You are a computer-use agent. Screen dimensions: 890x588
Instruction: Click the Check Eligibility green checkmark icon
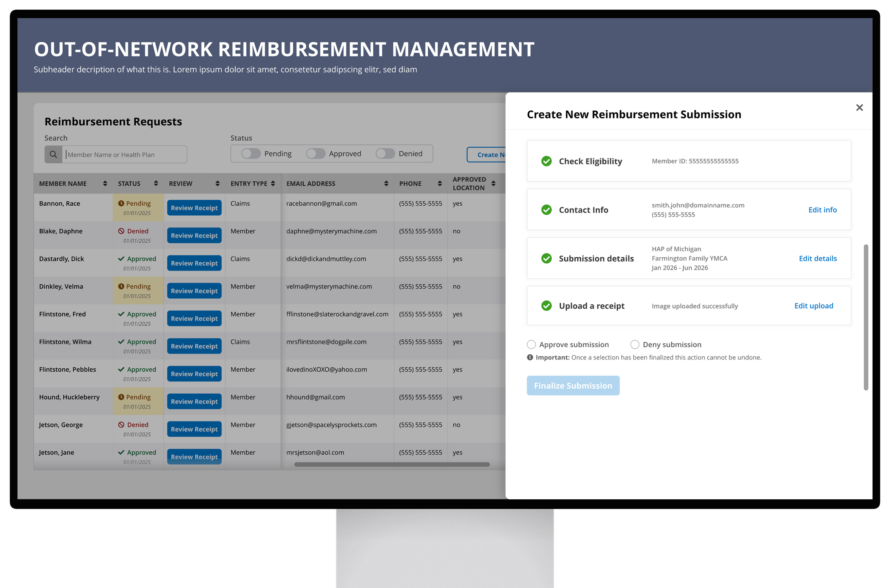tap(546, 161)
